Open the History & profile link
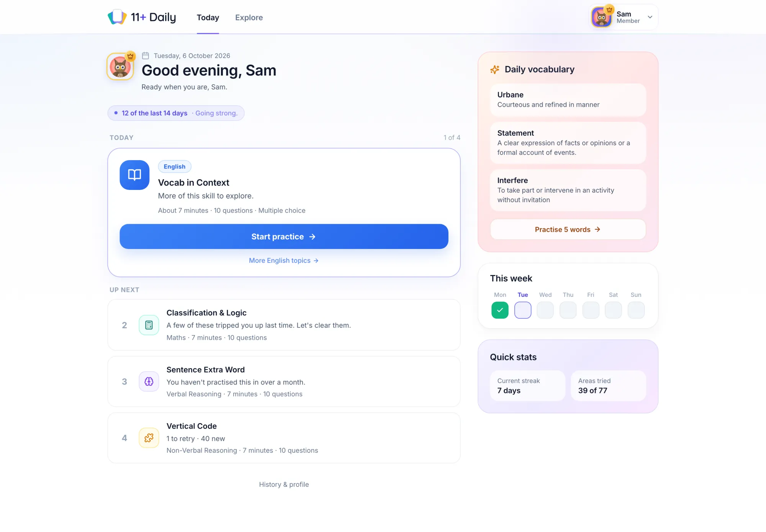The width and height of the screenshot is (766, 532). coord(284,485)
